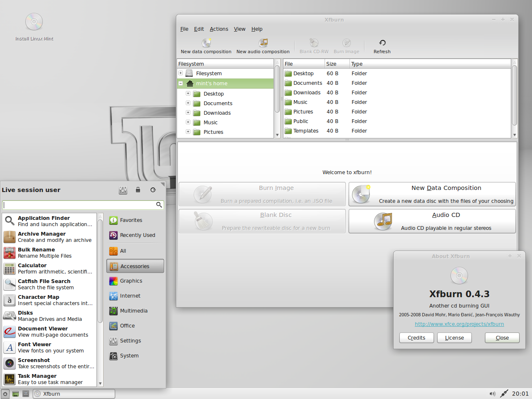532x399 pixels.
Task: Click the Audio CD welcome button
Action: click(x=432, y=221)
